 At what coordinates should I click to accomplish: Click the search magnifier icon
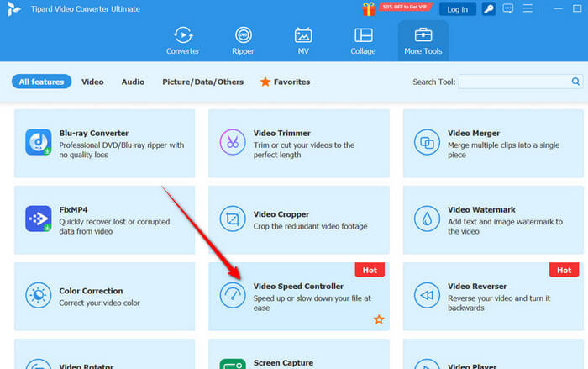575,82
